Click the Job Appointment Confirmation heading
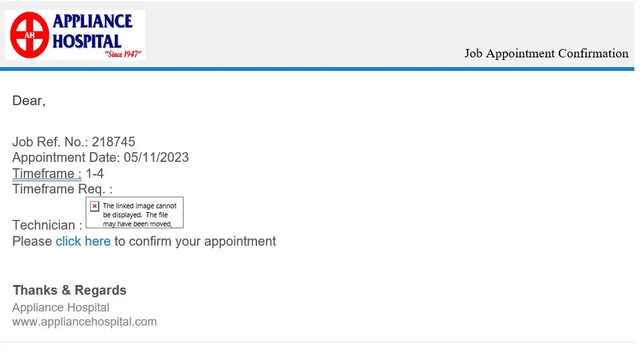644x354 pixels. [x=546, y=54]
